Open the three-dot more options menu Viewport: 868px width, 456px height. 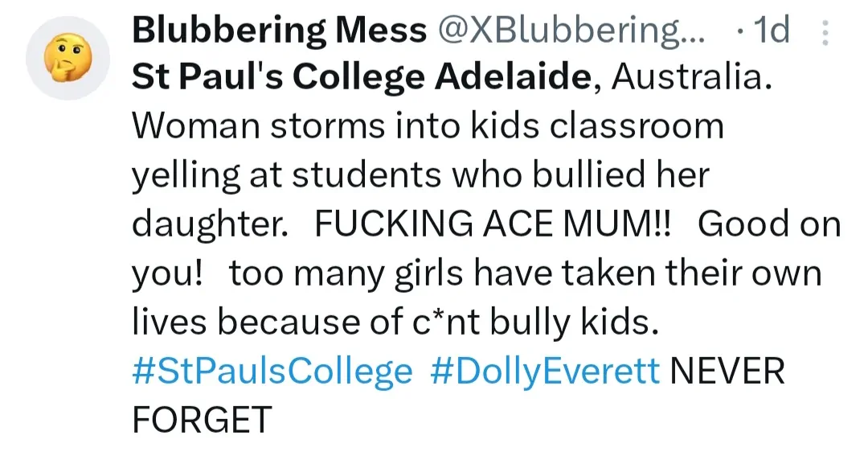825,33
